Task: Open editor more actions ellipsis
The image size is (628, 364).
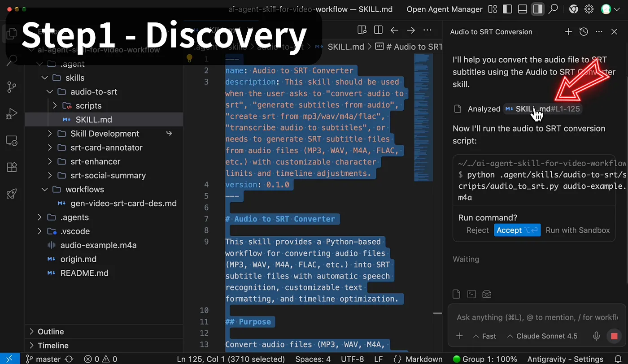Action: 427,30
